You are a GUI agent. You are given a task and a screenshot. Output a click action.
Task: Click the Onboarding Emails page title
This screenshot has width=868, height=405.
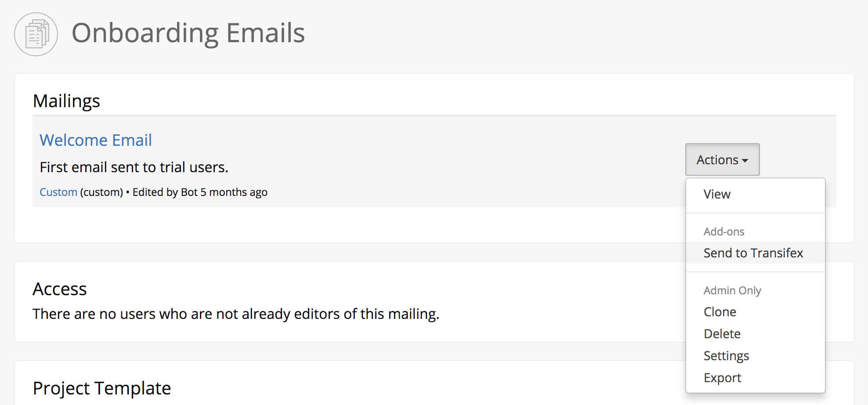(188, 33)
